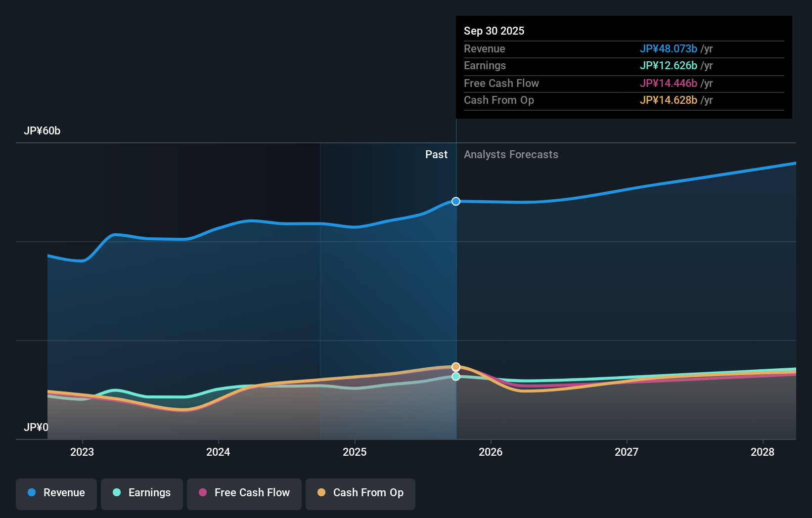Screen dimensions: 812x518
Task: Click the JP¥60b axis label
Action: [x=43, y=131]
